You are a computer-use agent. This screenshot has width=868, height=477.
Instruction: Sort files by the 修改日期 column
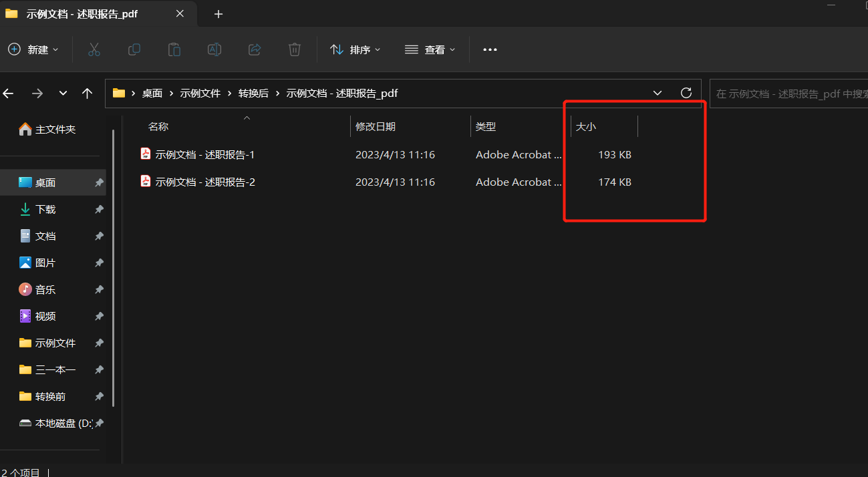coord(376,126)
